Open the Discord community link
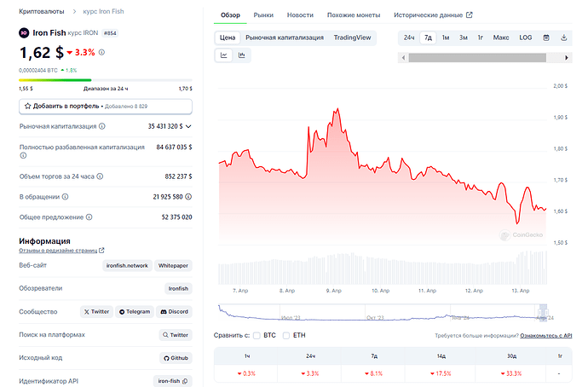588x387 pixels. 175,312
